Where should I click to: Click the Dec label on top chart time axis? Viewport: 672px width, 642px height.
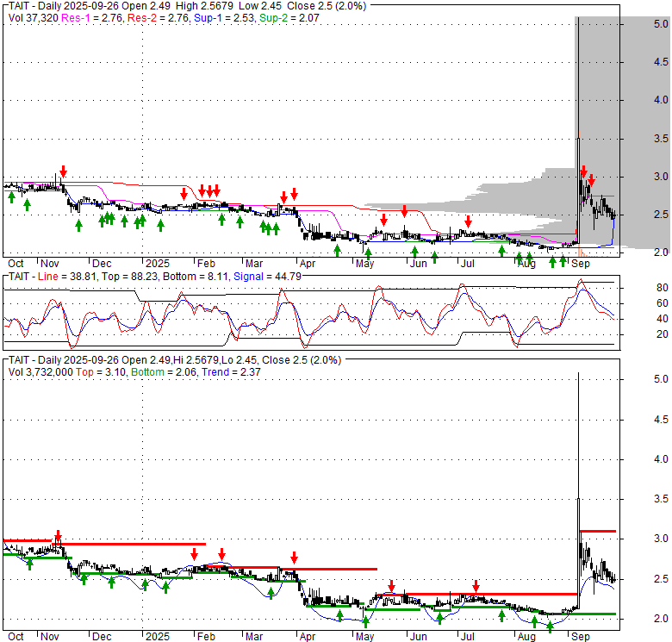click(102, 264)
